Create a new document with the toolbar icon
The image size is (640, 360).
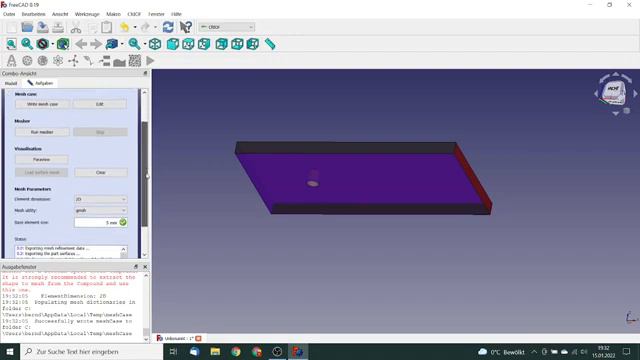12,27
